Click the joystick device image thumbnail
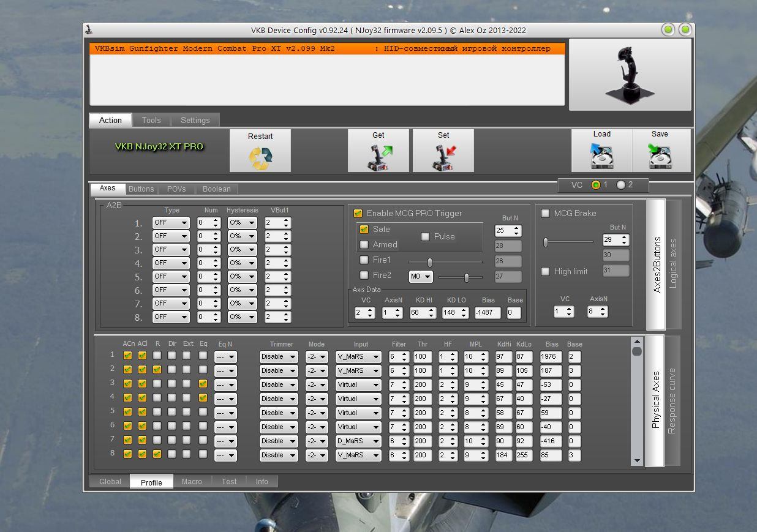757x532 pixels. (630, 75)
